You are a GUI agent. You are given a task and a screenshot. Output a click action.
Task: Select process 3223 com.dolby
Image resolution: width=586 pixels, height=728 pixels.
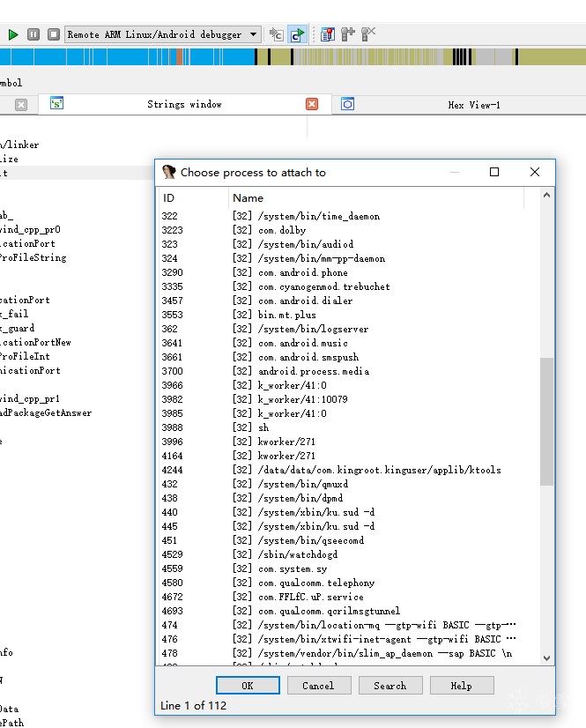(349, 230)
